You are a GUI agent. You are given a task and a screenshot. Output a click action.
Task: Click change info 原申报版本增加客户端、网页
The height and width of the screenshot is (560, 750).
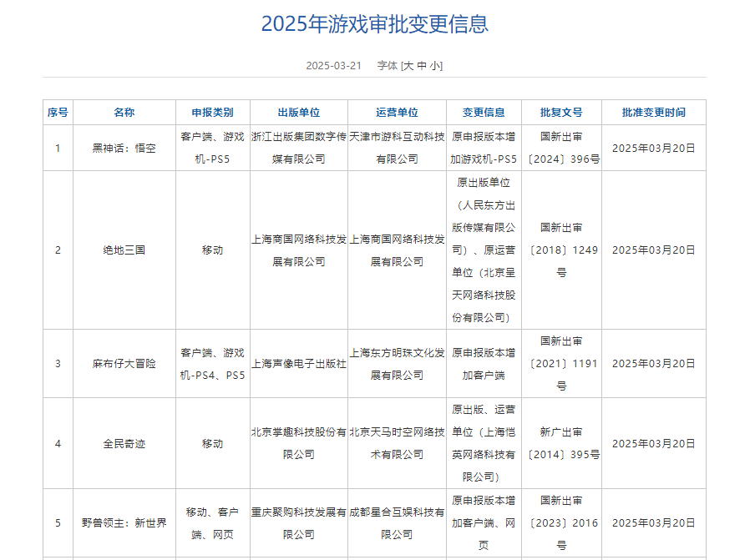coord(484,522)
